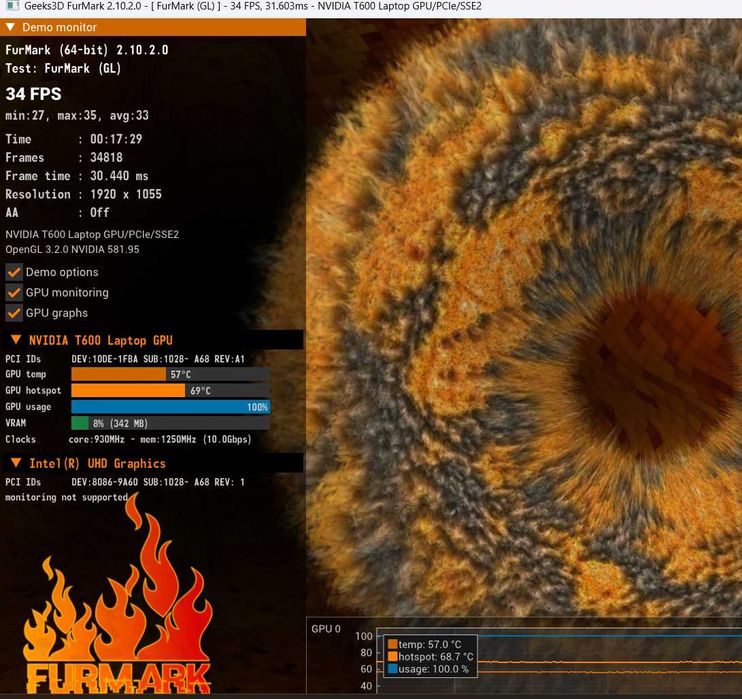Uncheck the Demo options checkbox
The height and width of the screenshot is (699, 742).
pyautogui.click(x=14, y=272)
